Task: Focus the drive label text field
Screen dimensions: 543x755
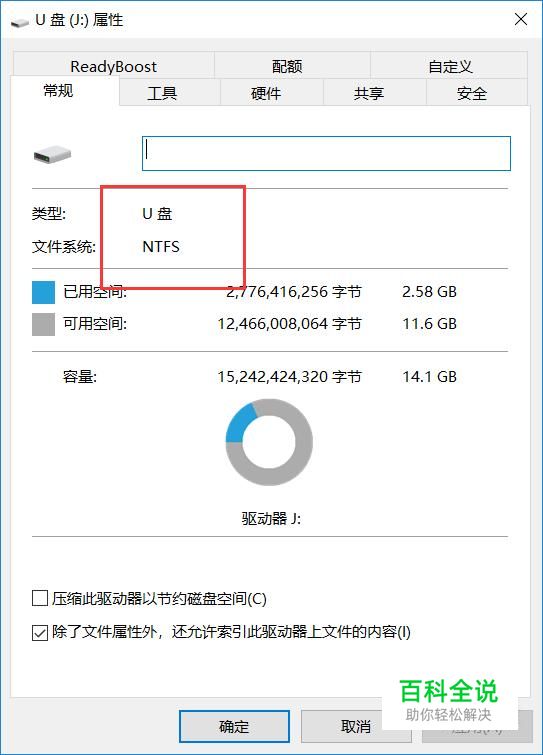Action: pos(326,154)
